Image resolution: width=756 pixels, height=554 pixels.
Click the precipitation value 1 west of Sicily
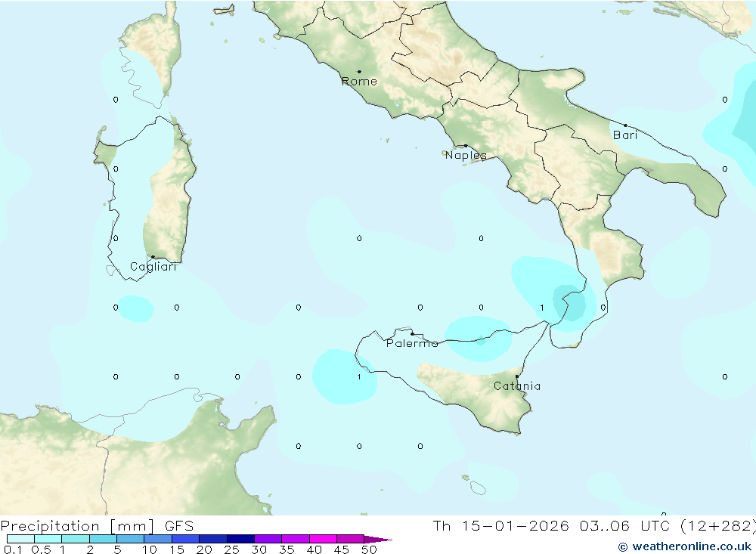point(359,377)
